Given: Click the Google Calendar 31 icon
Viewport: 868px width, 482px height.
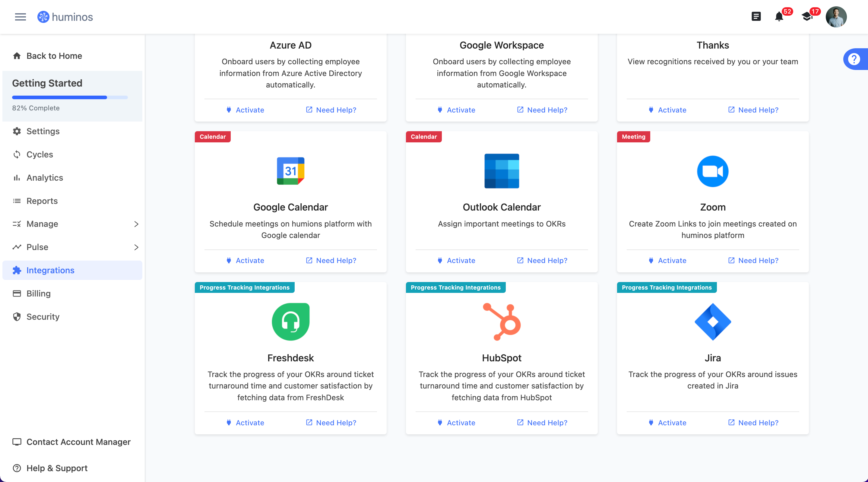Looking at the screenshot, I should coord(290,171).
